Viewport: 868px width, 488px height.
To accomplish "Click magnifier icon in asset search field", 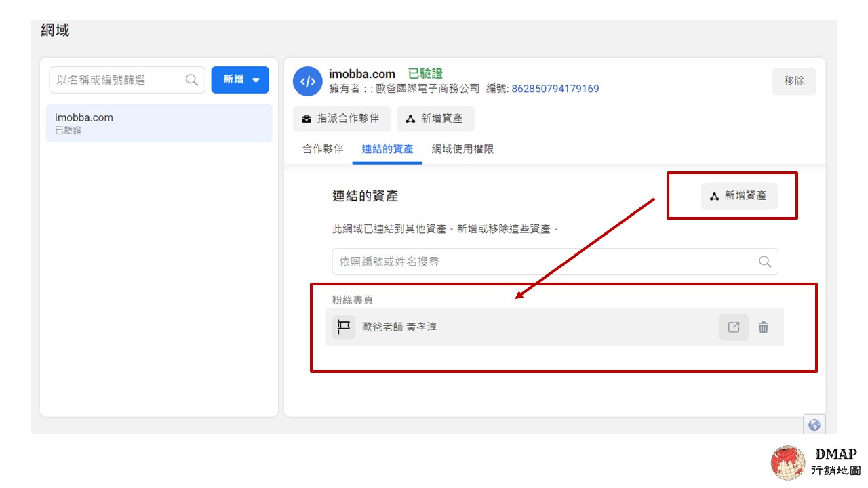I will point(765,262).
